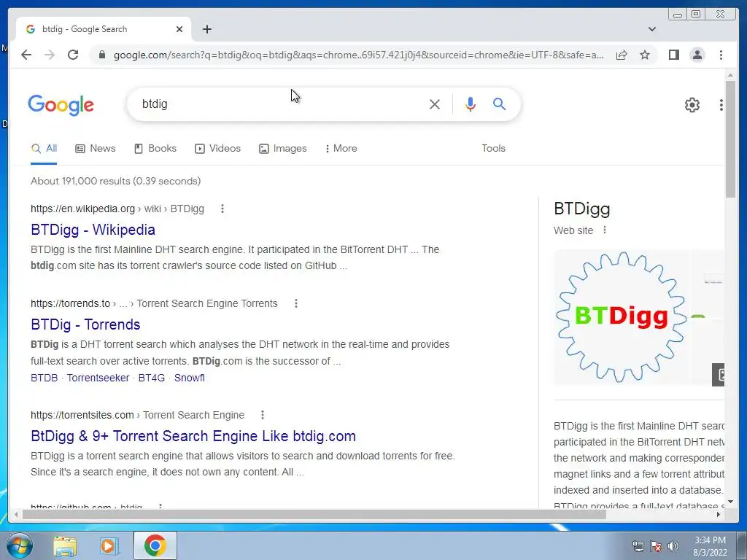Switch to the News tab
The height and width of the screenshot is (560, 747).
96,148
